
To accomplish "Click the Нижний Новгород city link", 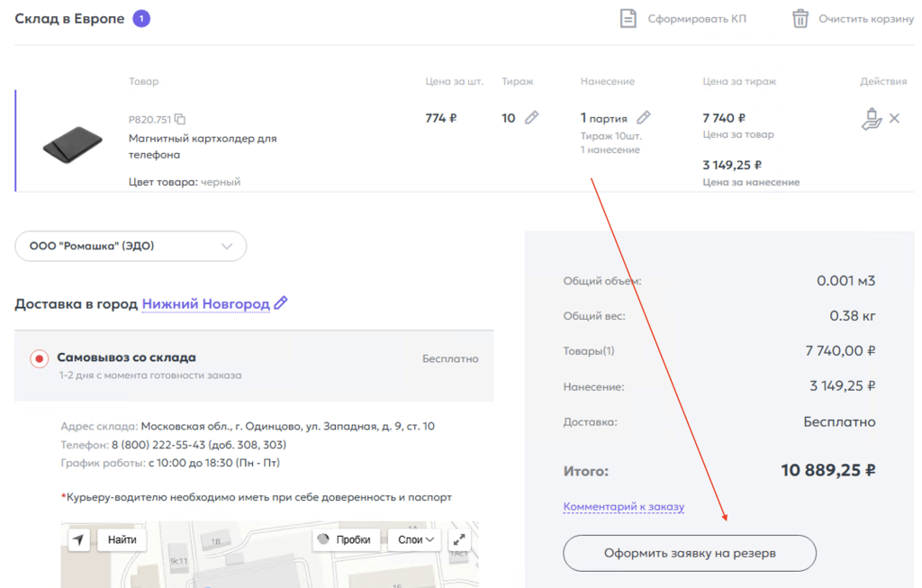I will point(205,303).
